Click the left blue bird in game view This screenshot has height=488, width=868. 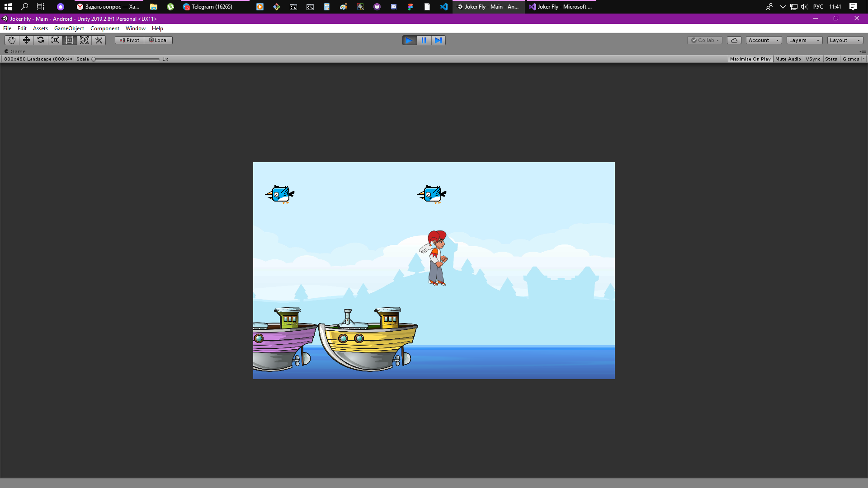click(x=280, y=195)
